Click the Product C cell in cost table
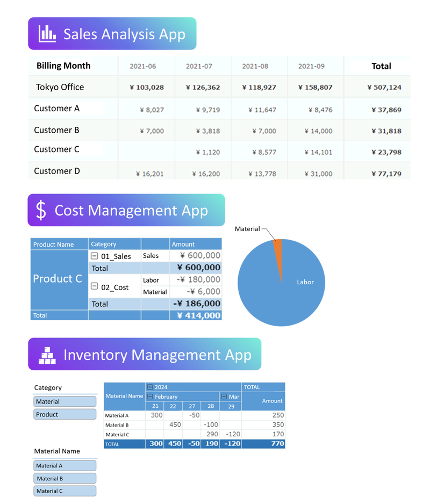430x504 pixels. pos(58,279)
